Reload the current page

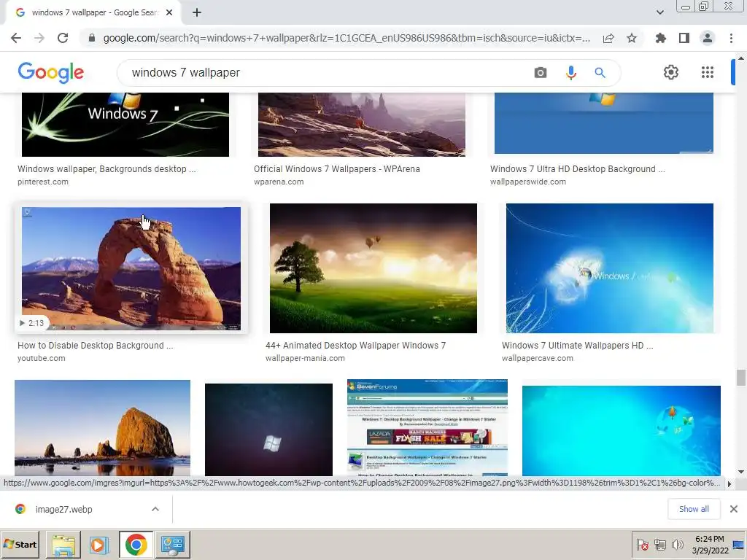tap(63, 38)
